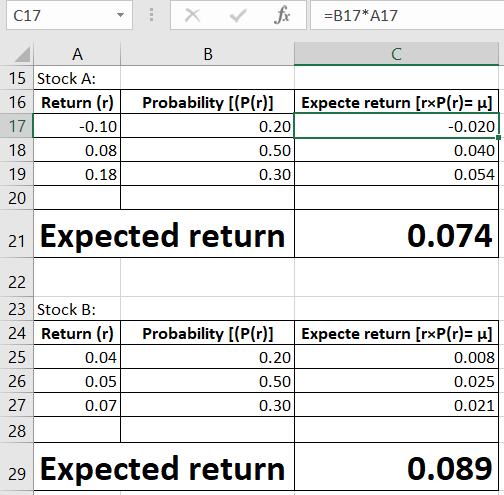Click cell showing 0.054
This screenshot has height=495, width=504.
(x=396, y=174)
